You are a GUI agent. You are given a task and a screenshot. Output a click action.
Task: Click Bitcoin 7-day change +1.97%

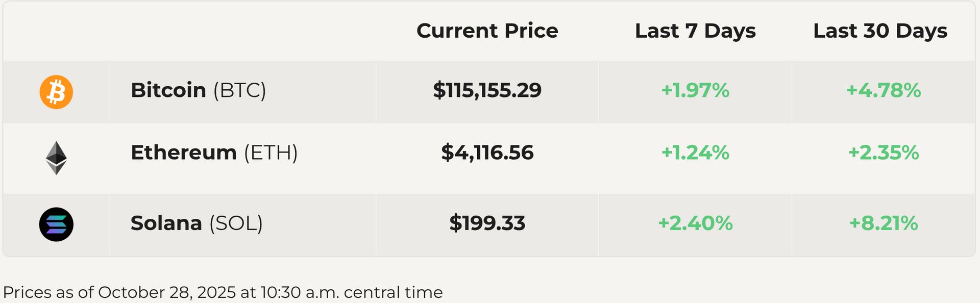pos(695,90)
